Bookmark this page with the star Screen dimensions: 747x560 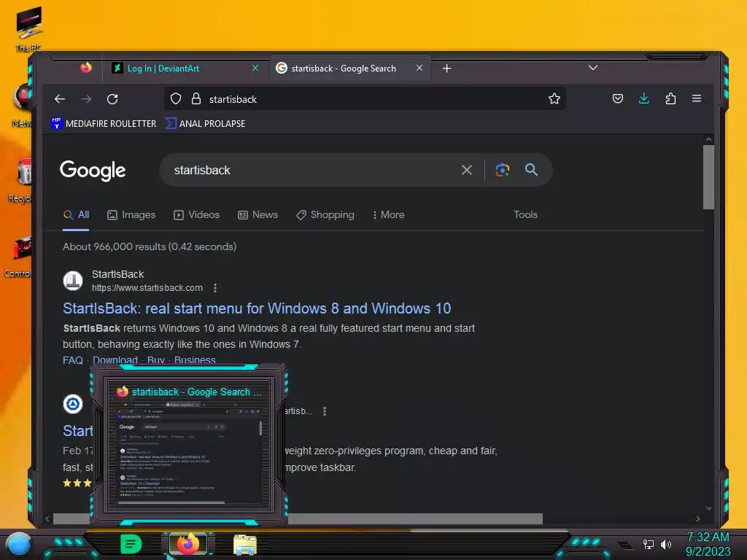554,99
